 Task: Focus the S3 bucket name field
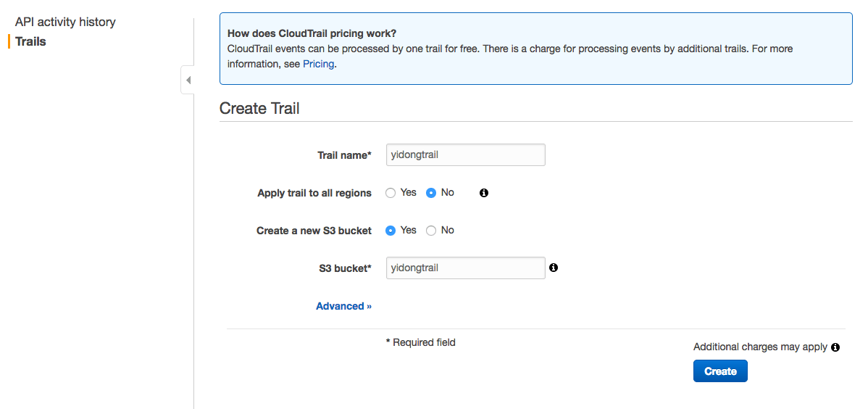[466, 268]
